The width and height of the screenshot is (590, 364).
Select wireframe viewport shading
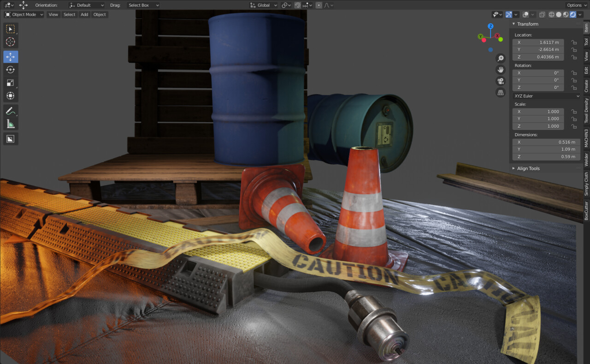click(x=551, y=14)
